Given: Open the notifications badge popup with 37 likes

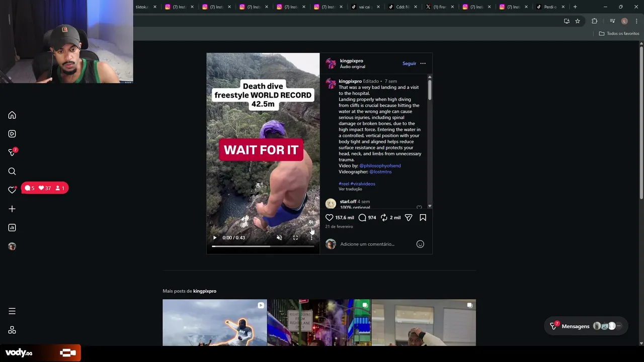Looking at the screenshot, I should click(45, 188).
